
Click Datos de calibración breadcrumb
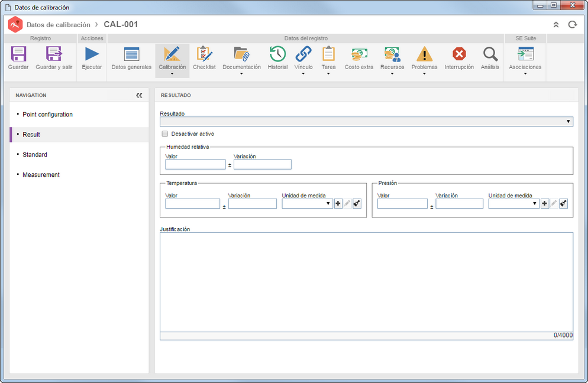coord(59,25)
